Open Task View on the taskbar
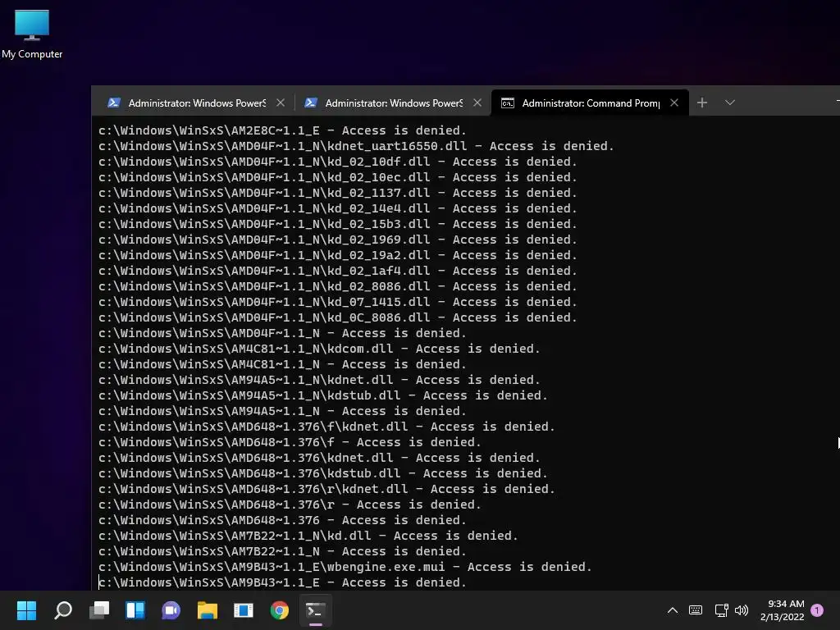 [99, 610]
